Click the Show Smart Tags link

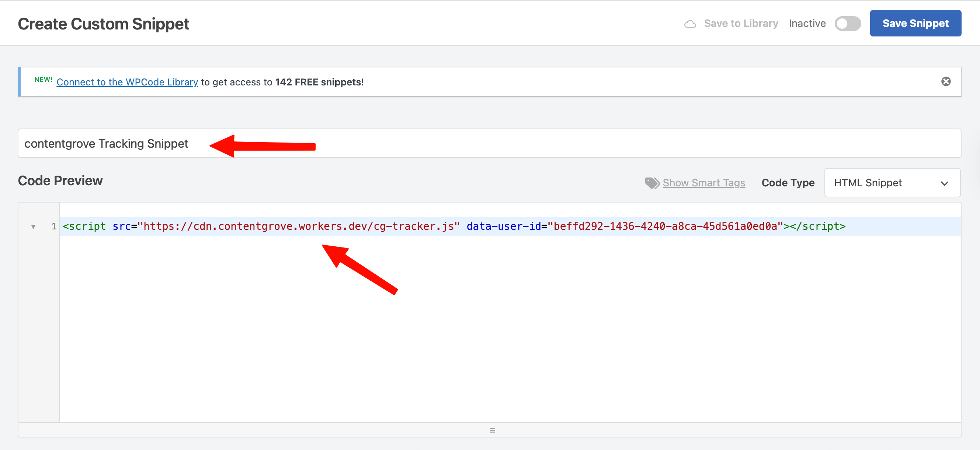coord(703,183)
